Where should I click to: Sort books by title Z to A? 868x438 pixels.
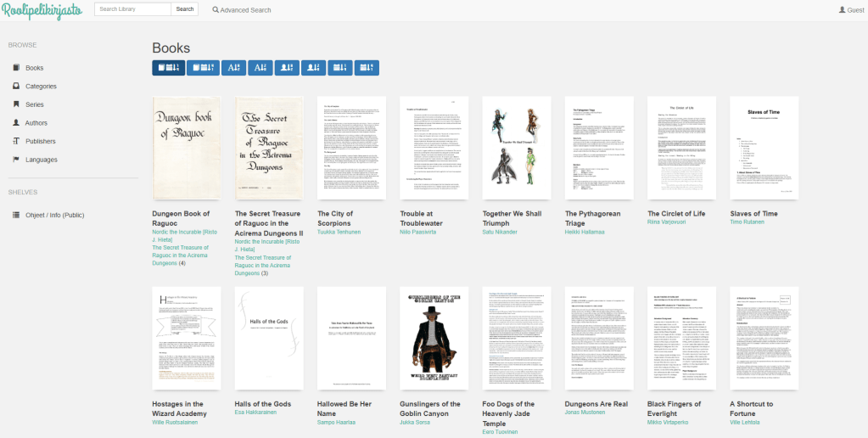pyautogui.click(x=260, y=68)
